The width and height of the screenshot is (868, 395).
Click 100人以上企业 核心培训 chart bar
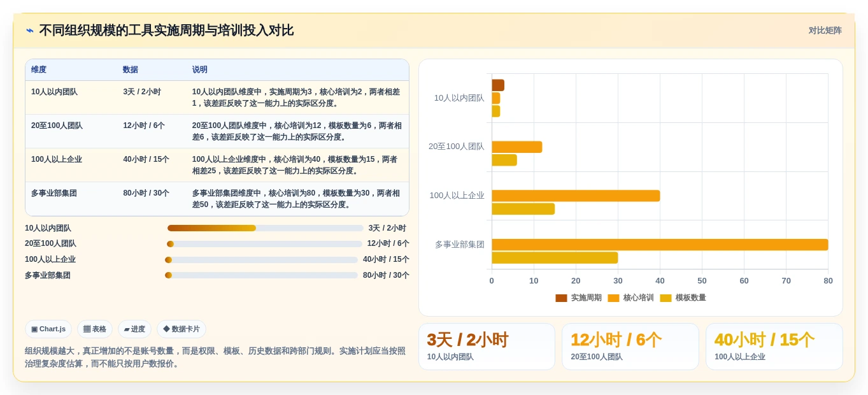click(x=576, y=196)
